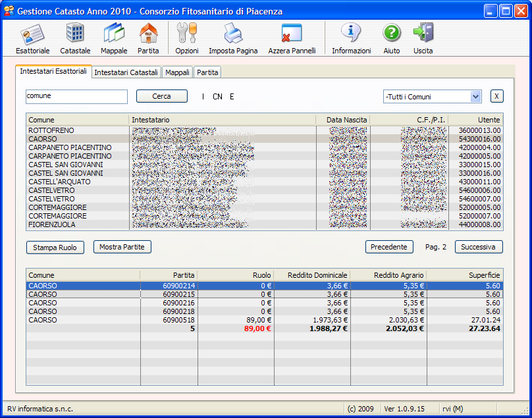Select the row with Utente 54600006.00
The image size is (532, 418).
tap(265, 190)
